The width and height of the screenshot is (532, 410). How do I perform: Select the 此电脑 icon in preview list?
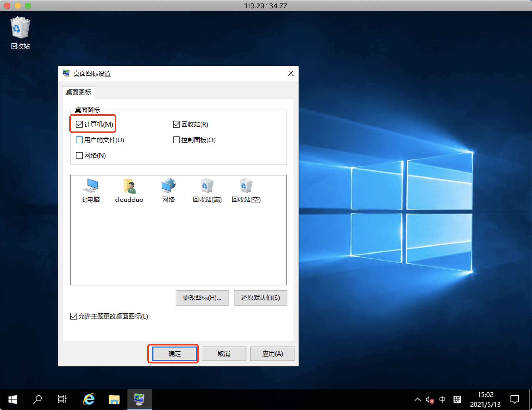(x=90, y=190)
